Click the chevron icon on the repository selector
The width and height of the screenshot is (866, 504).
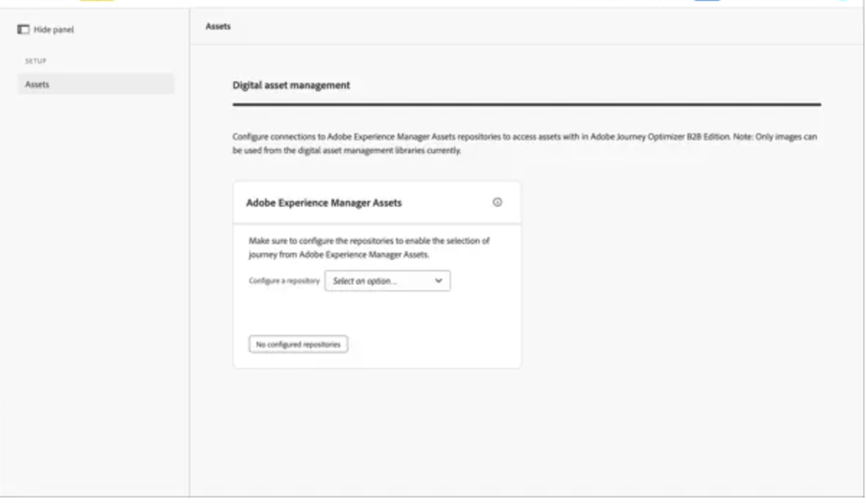point(438,281)
